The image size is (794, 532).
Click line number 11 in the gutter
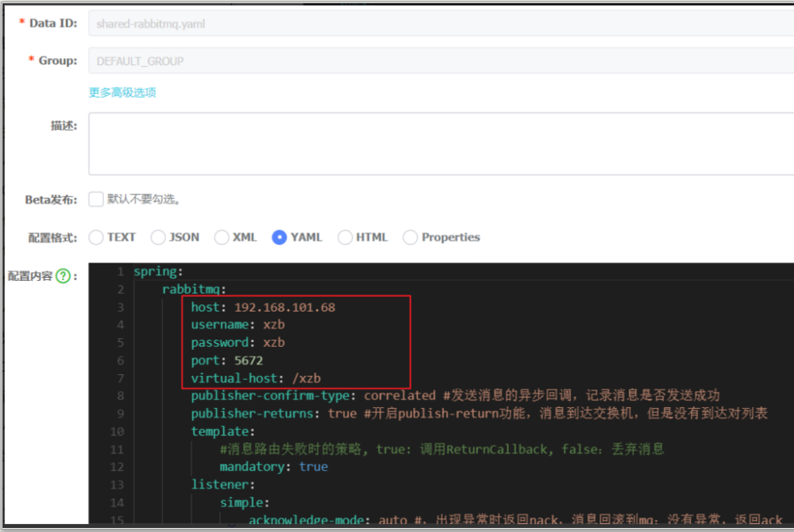117,449
